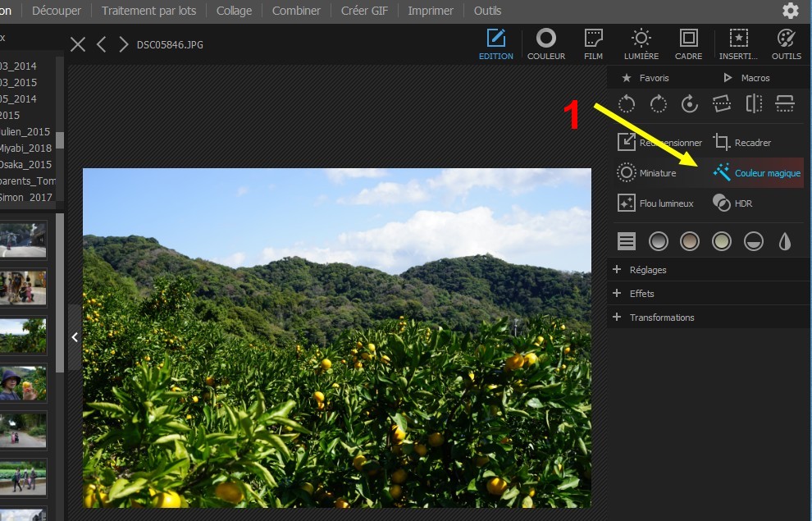Viewport: 812px width, 521px height.
Task: Select the folder ending in 03_2015
Action: 19,82
